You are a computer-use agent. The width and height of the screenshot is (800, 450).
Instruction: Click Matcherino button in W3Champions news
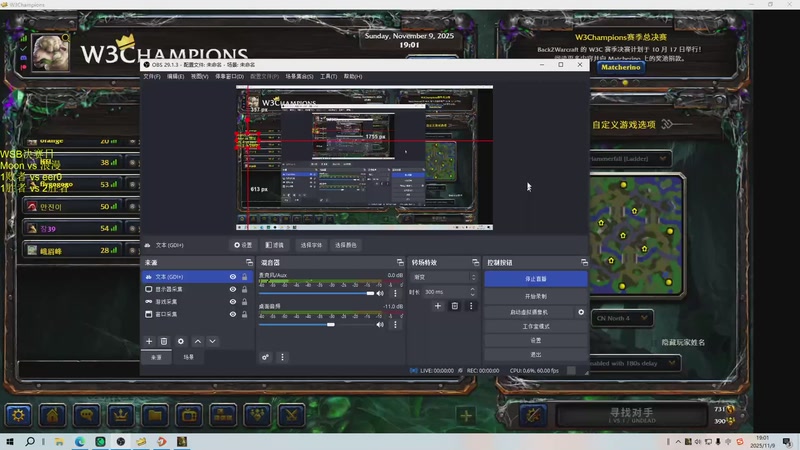(620, 67)
